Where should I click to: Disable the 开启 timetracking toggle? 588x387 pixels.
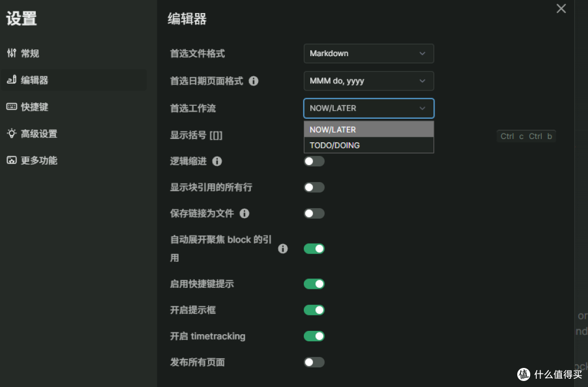[314, 336]
